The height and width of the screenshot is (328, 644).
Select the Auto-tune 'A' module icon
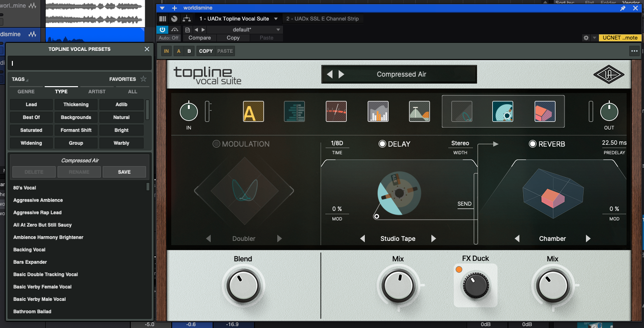click(x=254, y=111)
